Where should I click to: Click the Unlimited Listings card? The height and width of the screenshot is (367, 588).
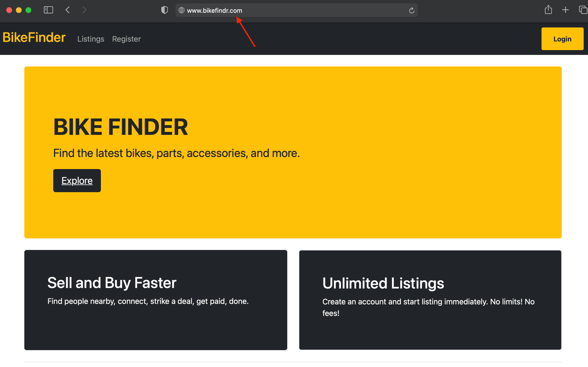pos(430,300)
